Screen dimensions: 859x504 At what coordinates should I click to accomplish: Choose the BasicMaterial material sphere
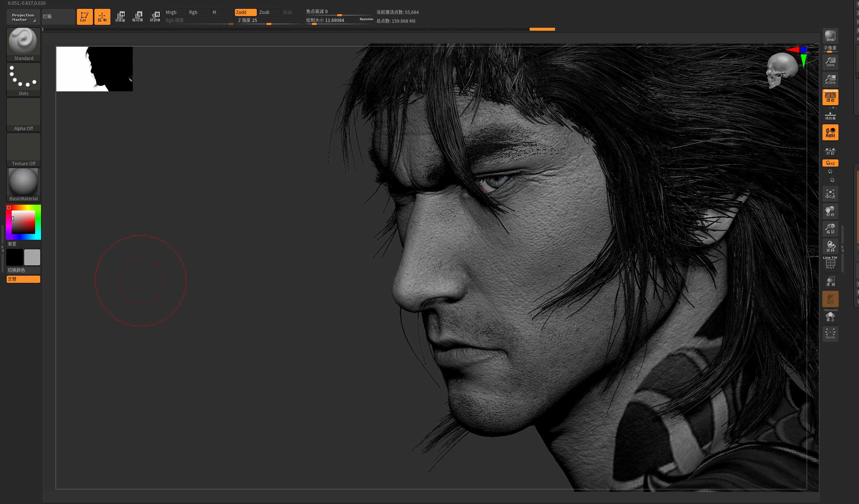coord(23,185)
